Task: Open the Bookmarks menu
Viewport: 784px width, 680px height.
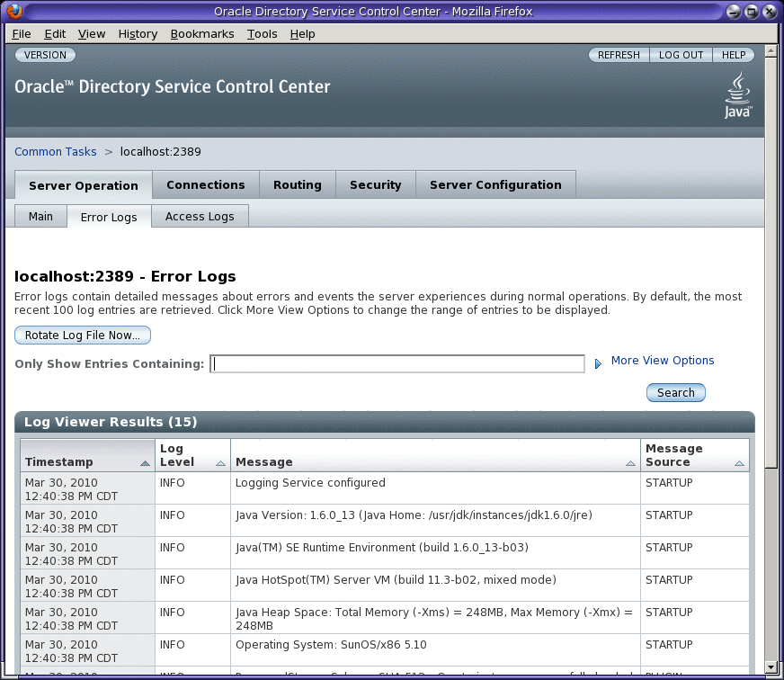Action: (202, 33)
